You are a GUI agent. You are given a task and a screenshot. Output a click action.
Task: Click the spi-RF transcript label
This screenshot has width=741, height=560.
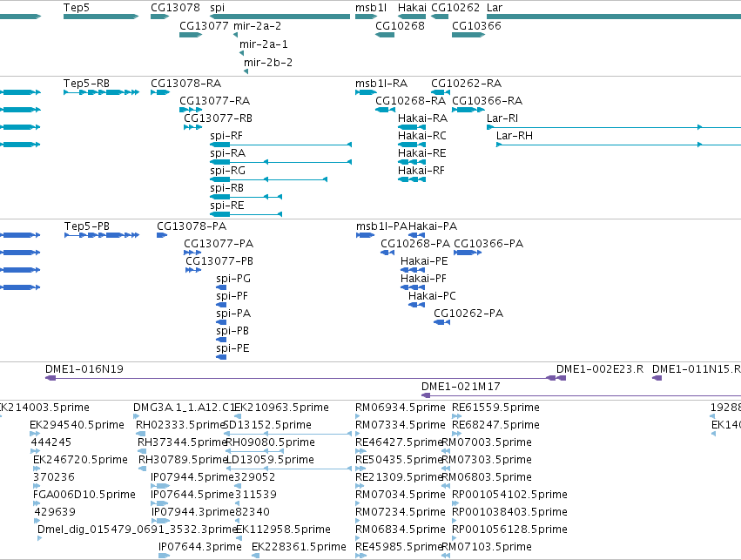(x=226, y=136)
